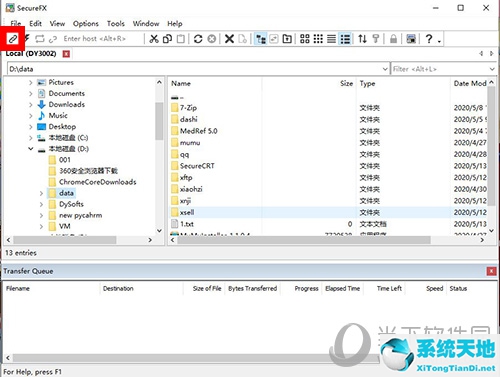Select new pycahrm folder in tree
This screenshot has height=377, width=500.
click(80, 215)
